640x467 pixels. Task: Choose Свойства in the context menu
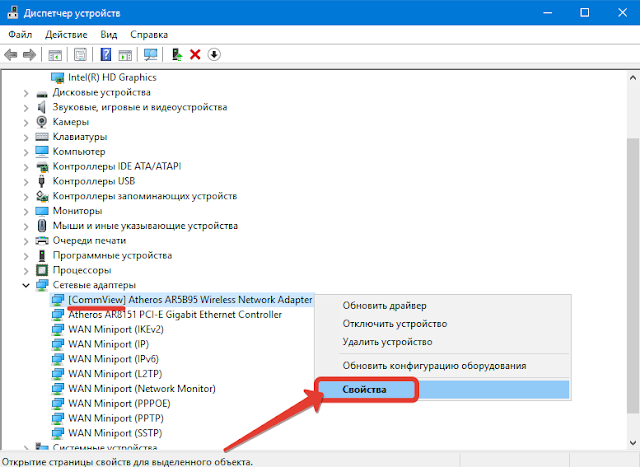(x=443, y=389)
